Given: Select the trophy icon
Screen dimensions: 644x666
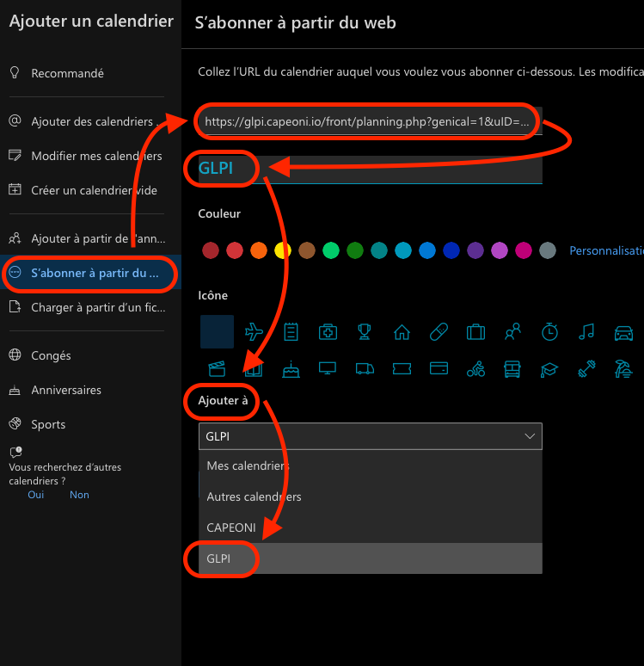Looking at the screenshot, I should pyautogui.click(x=365, y=332).
